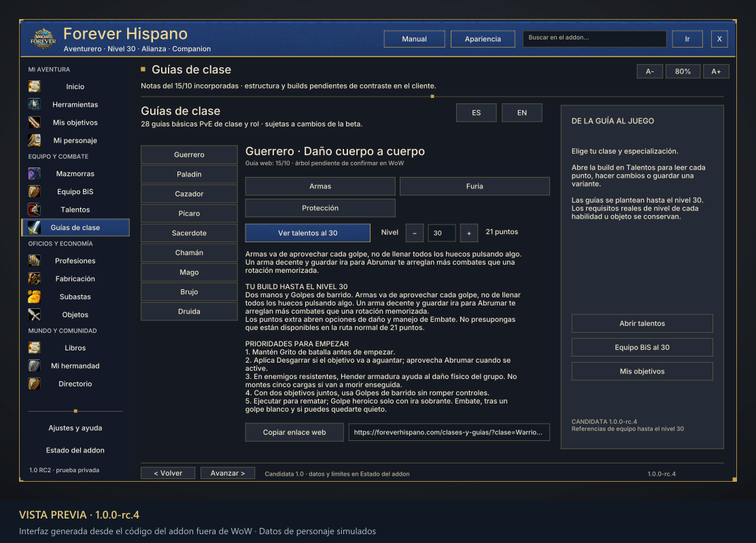The image size is (756, 543).
Task: Close the addon with the X button
Action: click(719, 39)
